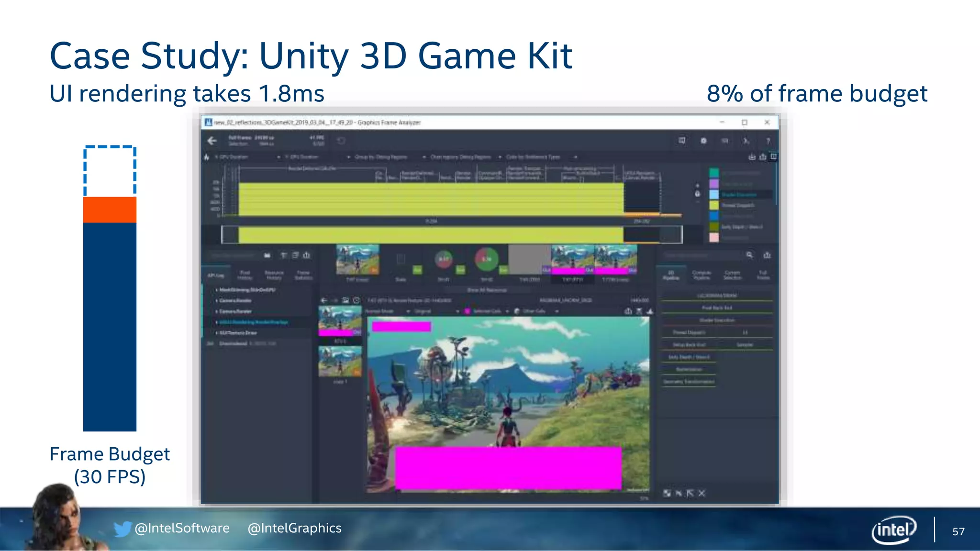Click the light blue Shader Execution legend swatch
The height and width of the screenshot is (551, 980).
(713, 194)
